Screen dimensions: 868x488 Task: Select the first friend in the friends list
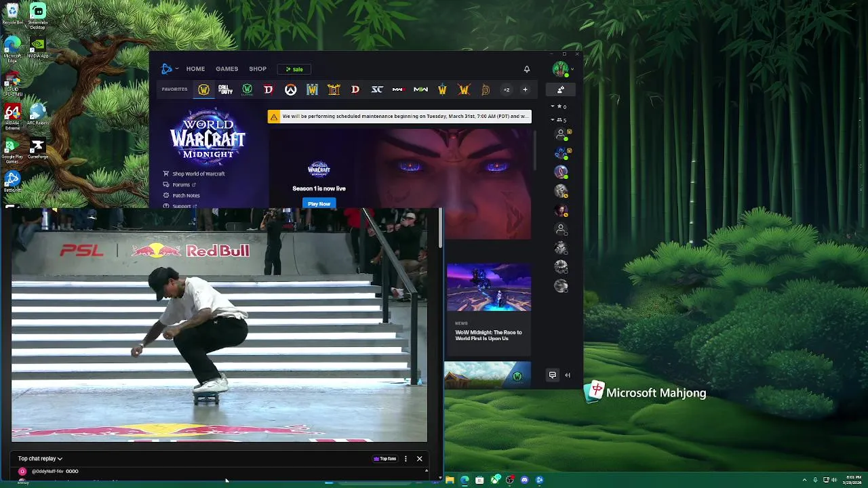[561, 135]
